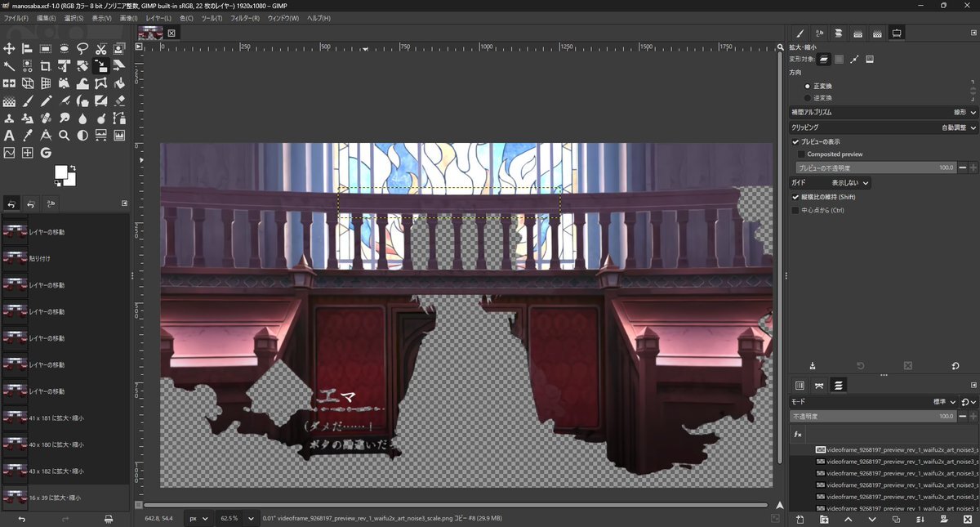Select the Alignment tool
This screenshot has width=980, height=527.
[28, 49]
